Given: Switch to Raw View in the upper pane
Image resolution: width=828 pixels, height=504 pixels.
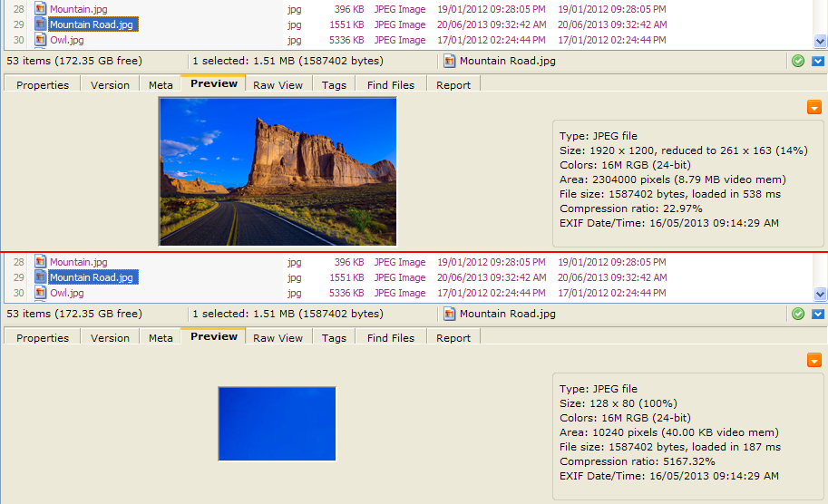Looking at the screenshot, I should point(278,85).
